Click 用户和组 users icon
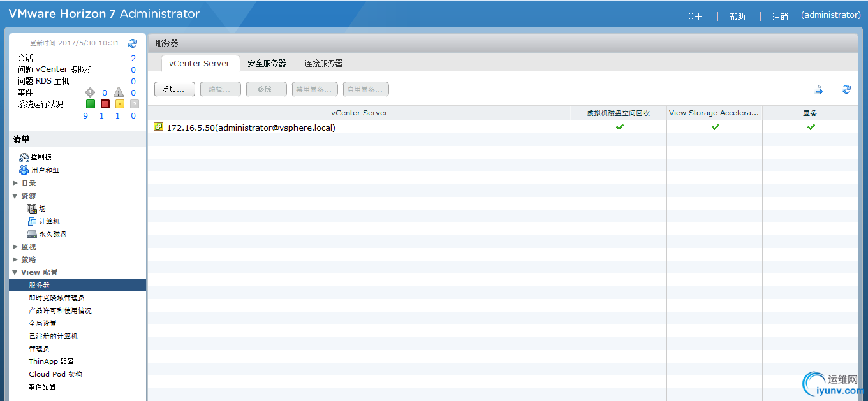868x401 pixels. [24, 170]
